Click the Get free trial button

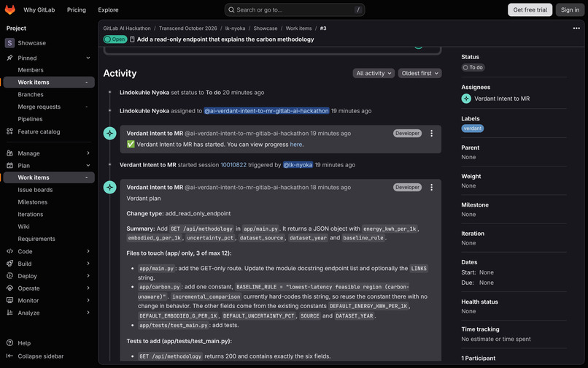pos(530,9)
